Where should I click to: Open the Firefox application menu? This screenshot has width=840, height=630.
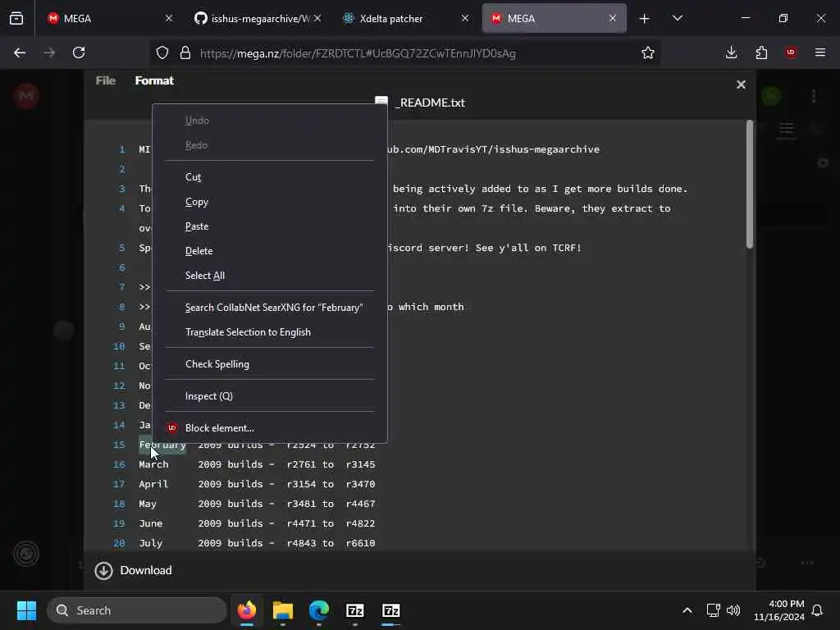820,52
